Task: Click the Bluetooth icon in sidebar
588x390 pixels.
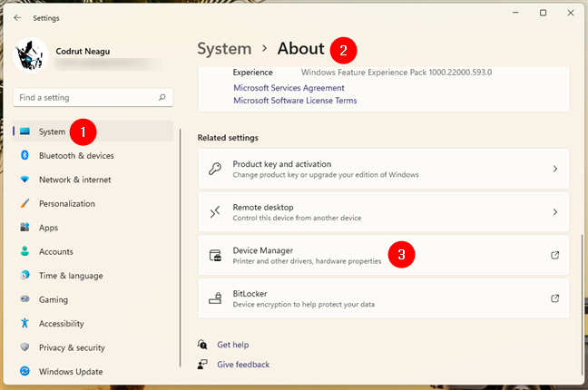Action: (x=24, y=155)
